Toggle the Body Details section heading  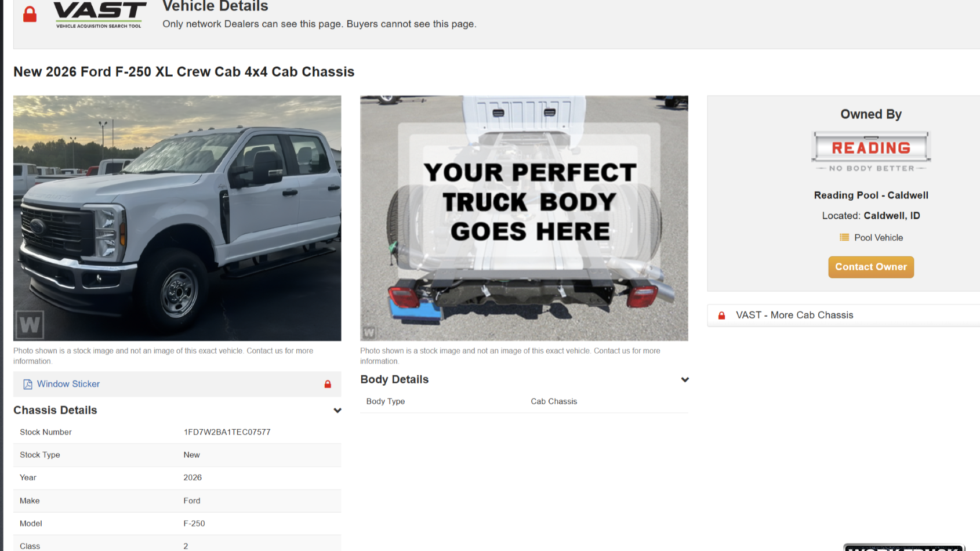click(394, 379)
